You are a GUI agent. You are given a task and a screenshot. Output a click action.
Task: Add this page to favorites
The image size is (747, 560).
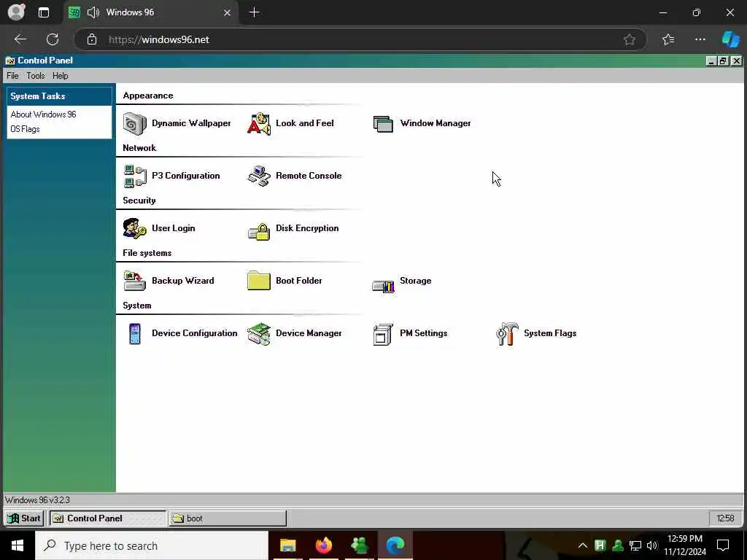pos(630,39)
